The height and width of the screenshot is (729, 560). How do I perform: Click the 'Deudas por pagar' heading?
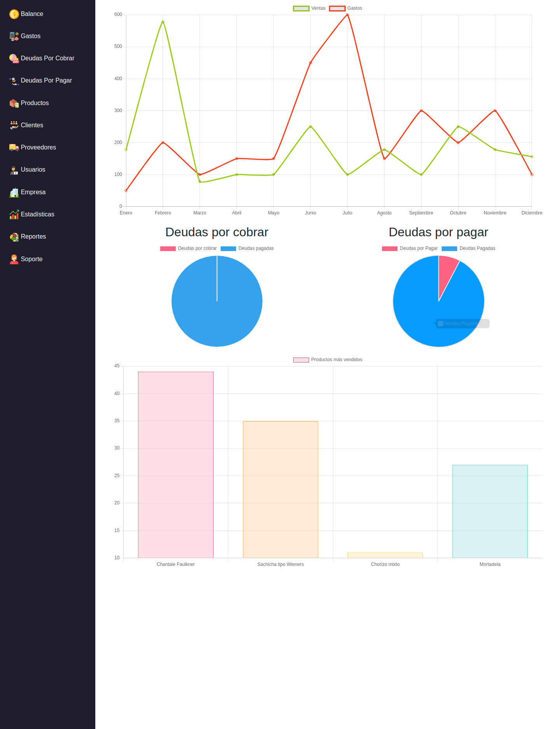coord(439,232)
